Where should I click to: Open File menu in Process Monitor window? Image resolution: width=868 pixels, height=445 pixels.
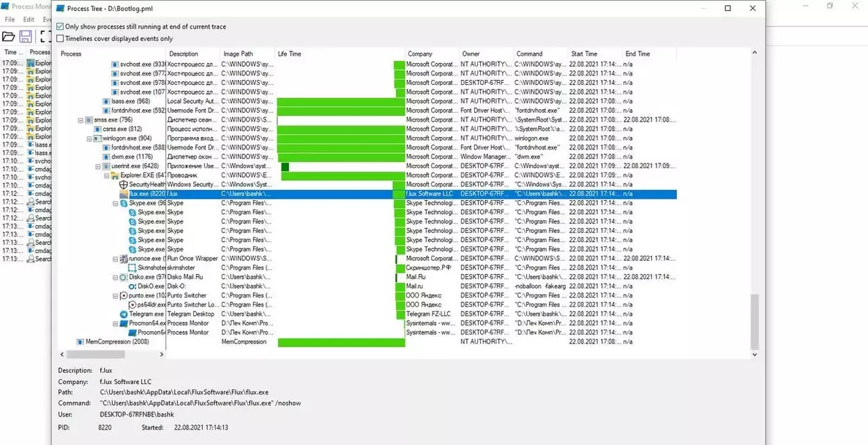(x=10, y=19)
